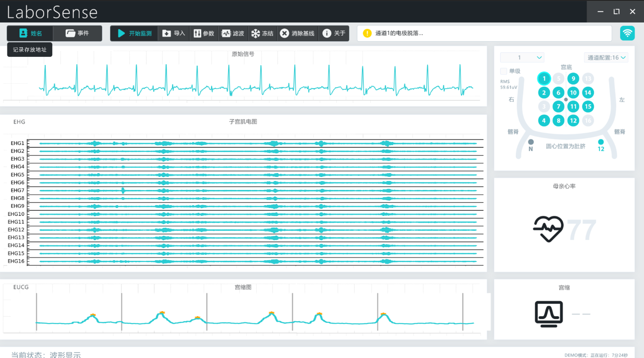Click the 导入 import toolbar item
This screenshot has width=644, height=358.
(x=174, y=34)
